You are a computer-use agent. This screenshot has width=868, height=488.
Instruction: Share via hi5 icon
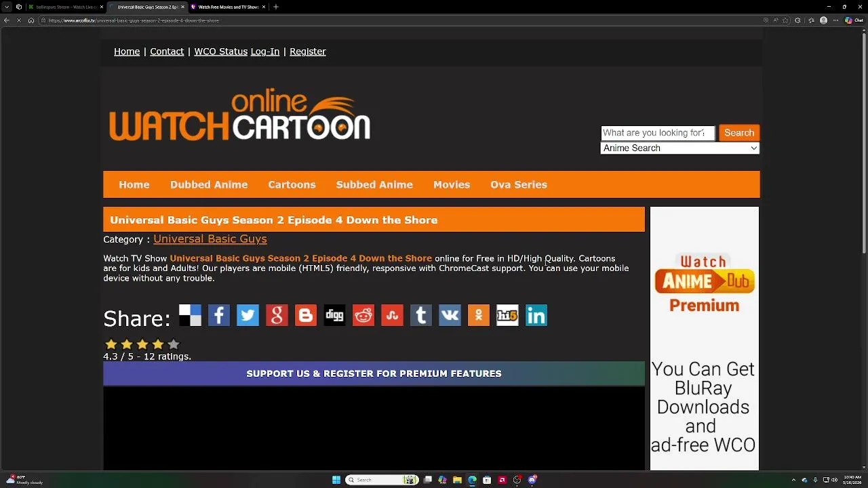coord(507,315)
